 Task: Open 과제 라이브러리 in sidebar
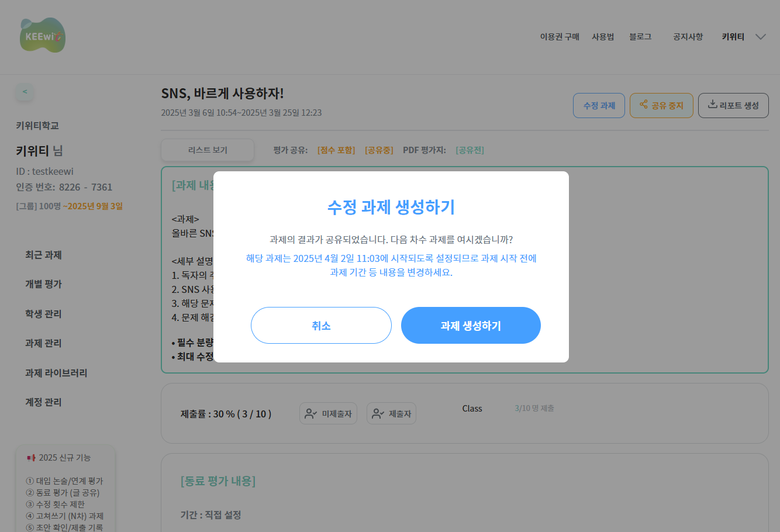[56, 373]
